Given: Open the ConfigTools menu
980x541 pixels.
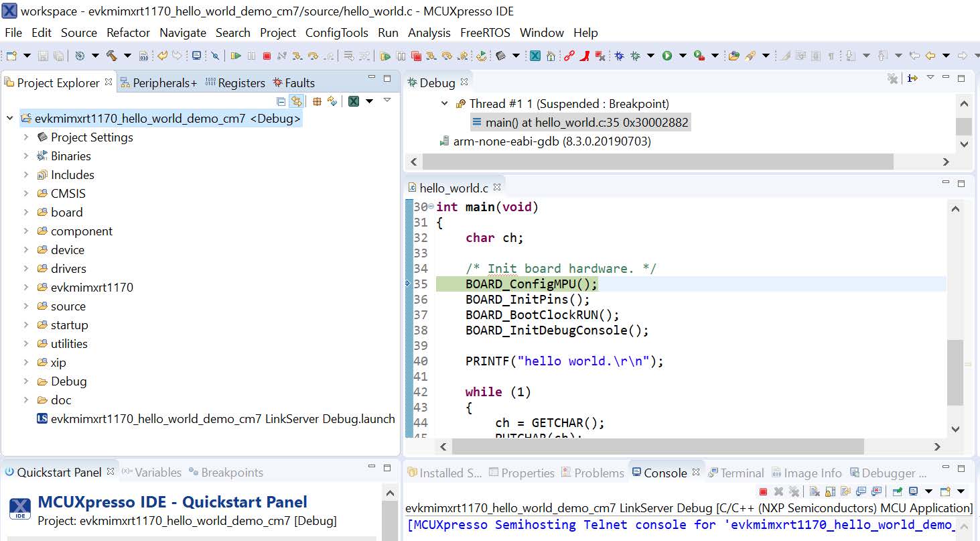Looking at the screenshot, I should [336, 33].
